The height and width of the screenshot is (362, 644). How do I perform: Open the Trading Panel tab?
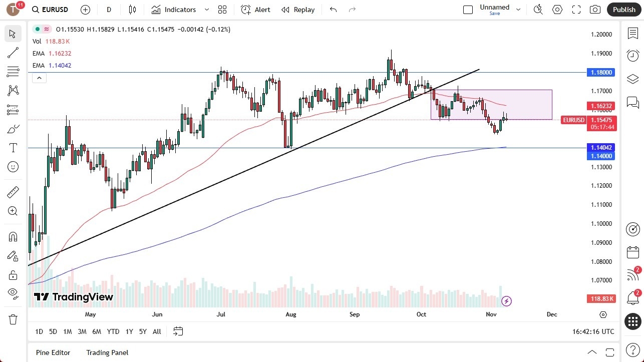[x=107, y=352]
